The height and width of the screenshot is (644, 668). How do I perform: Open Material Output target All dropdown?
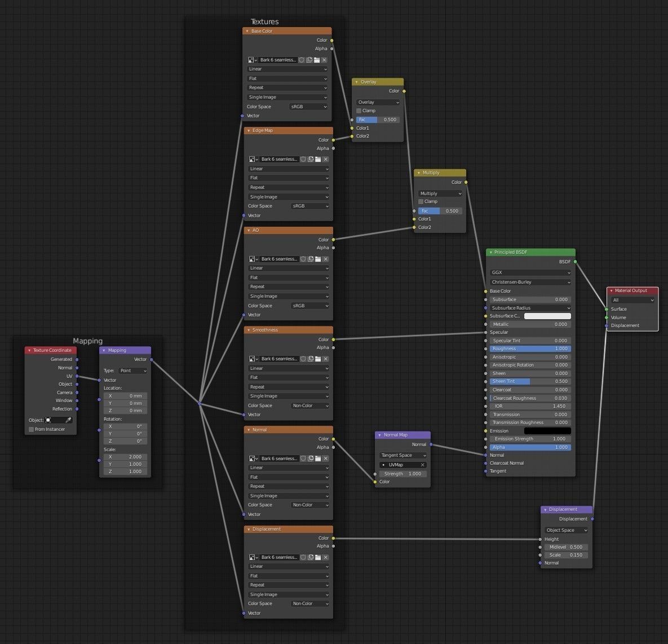(632, 301)
